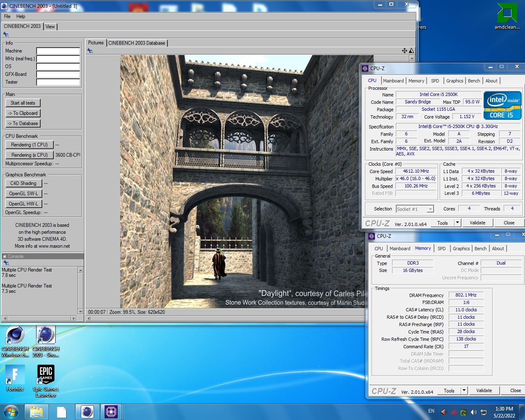Image resolution: width=525 pixels, height=420 pixels.
Task: Click the To Clipboard button
Action: pyautogui.click(x=23, y=113)
